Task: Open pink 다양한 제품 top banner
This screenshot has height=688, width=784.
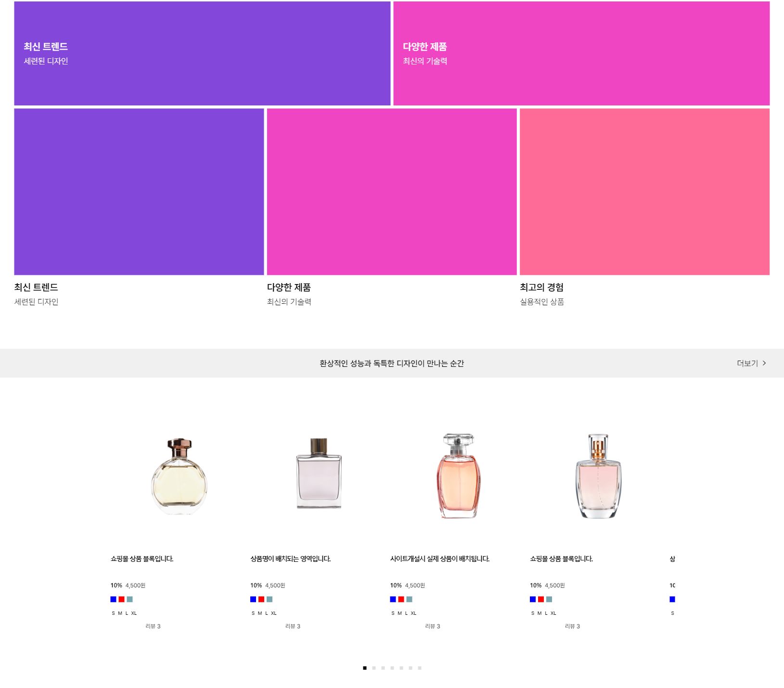Action: point(581,53)
